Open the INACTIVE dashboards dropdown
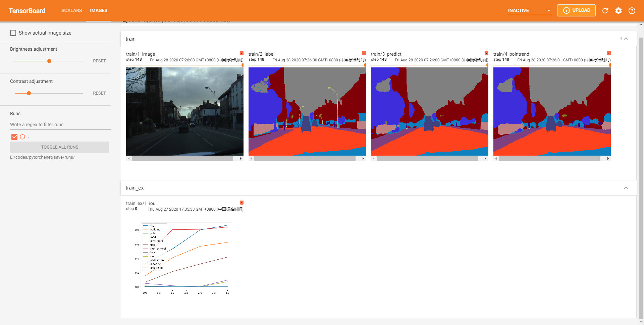The height and width of the screenshot is (325, 644). (530, 11)
